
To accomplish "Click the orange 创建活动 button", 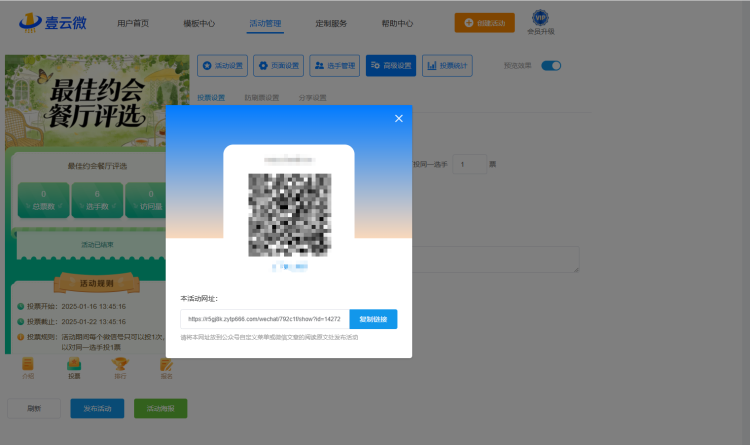I will 485,23.
